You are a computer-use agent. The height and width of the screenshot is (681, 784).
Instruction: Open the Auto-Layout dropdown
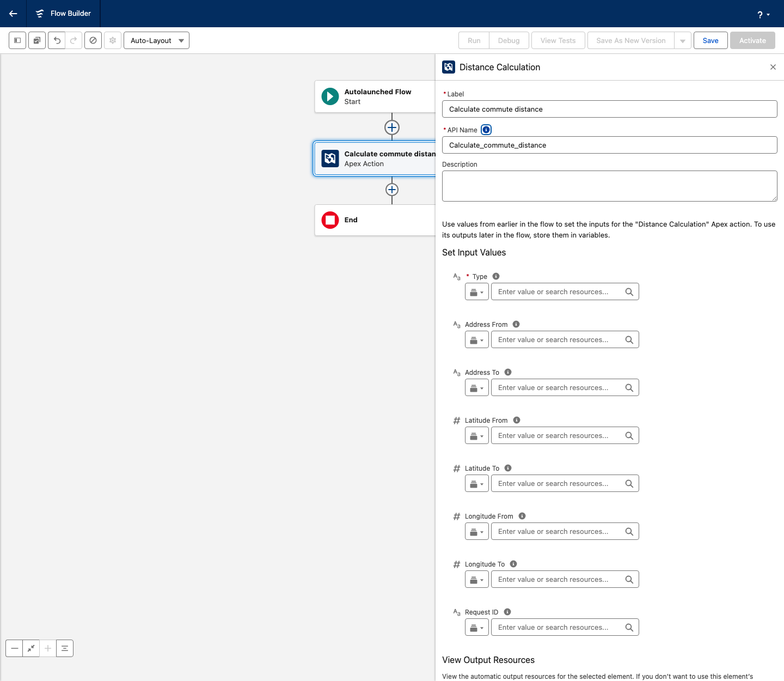156,40
